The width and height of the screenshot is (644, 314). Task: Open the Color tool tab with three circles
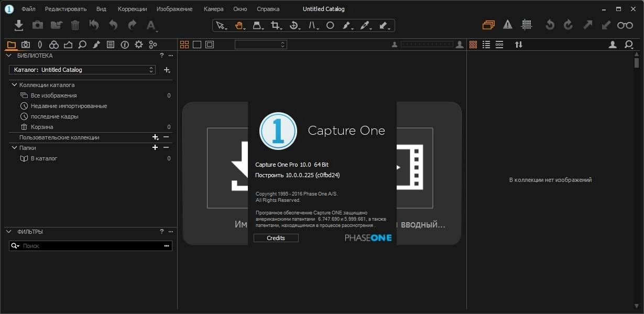point(54,45)
